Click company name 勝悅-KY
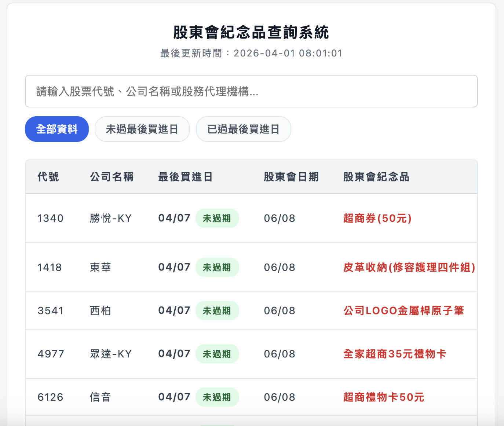 [x=111, y=218]
